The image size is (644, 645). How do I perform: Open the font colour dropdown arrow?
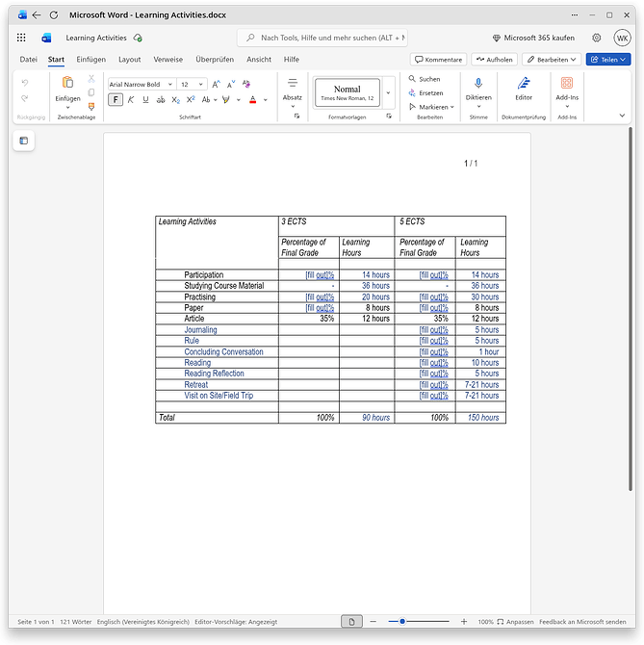coord(266,99)
